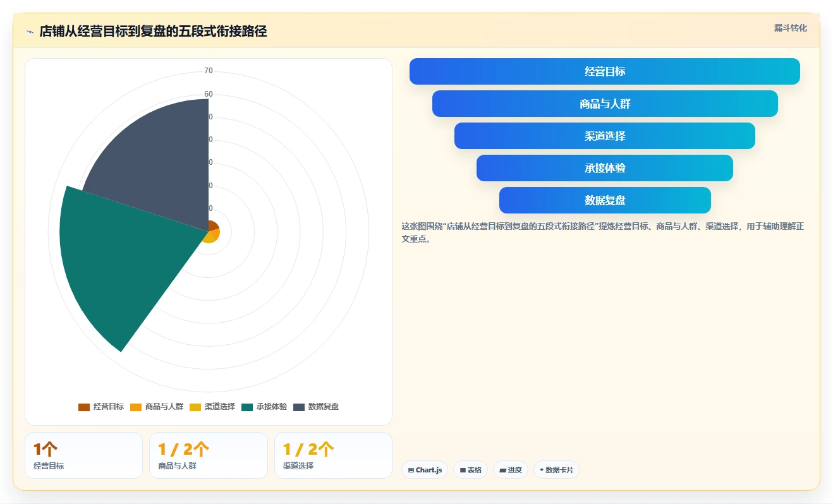This screenshot has width=833, height=504.
Task: Click the 数据复盘 funnel bar
Action: (x=605, y=200)
